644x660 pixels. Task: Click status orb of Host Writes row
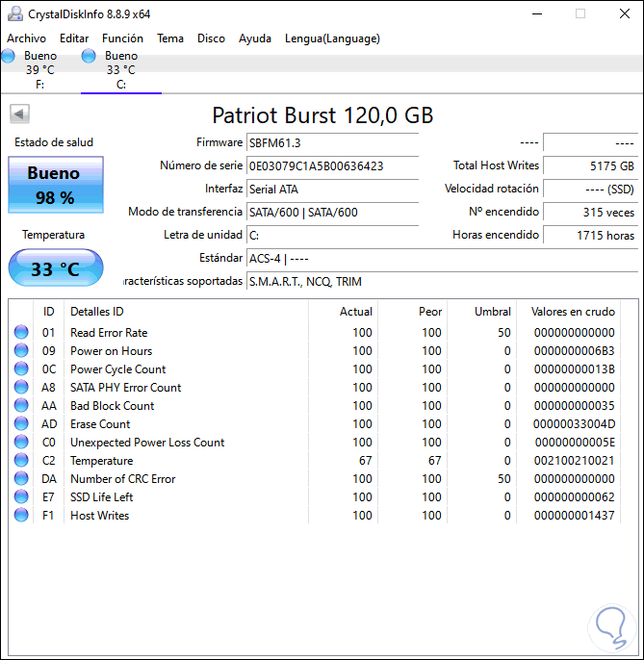click(21, 516)
